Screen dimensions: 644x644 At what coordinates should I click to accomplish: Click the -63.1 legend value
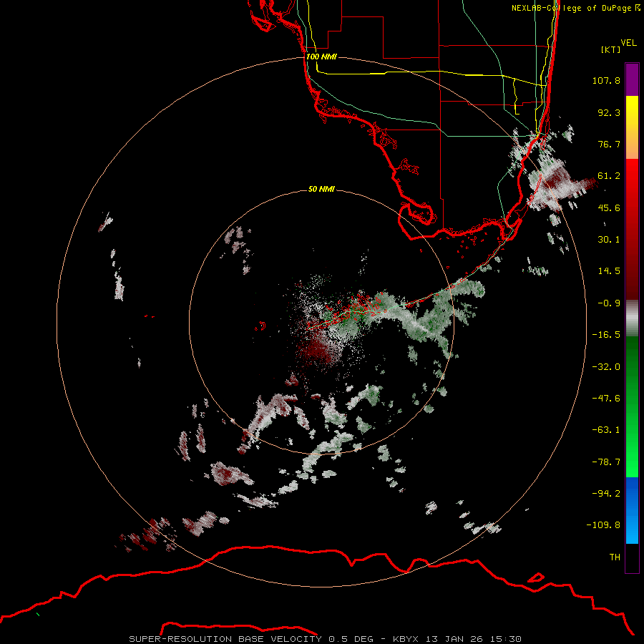coord(606,430)
